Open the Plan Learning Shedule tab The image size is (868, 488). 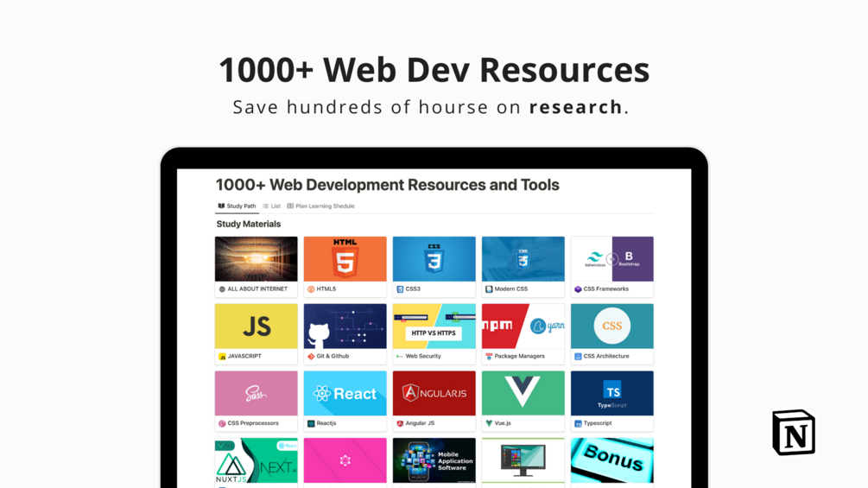pos(320,206)
